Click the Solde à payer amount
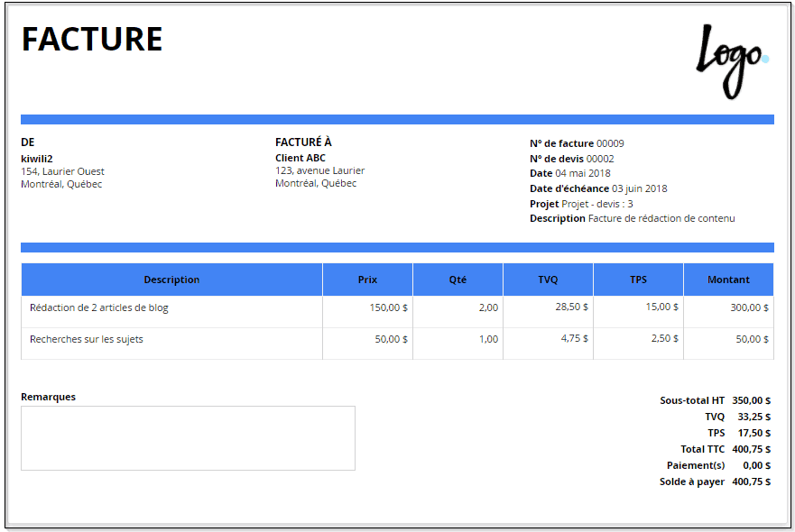 (751, 482)
